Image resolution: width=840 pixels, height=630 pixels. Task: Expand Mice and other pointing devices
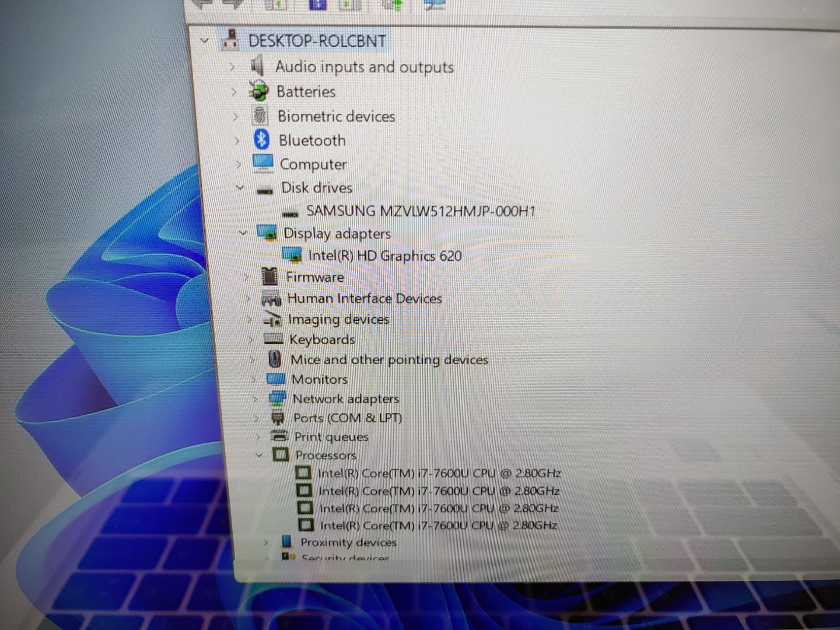pos(252,359)
